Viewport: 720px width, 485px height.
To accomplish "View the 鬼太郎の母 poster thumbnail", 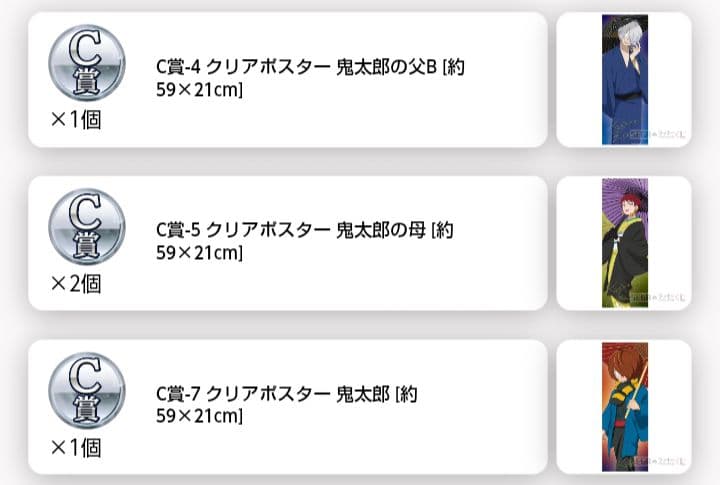I will (x=624, y=243).
